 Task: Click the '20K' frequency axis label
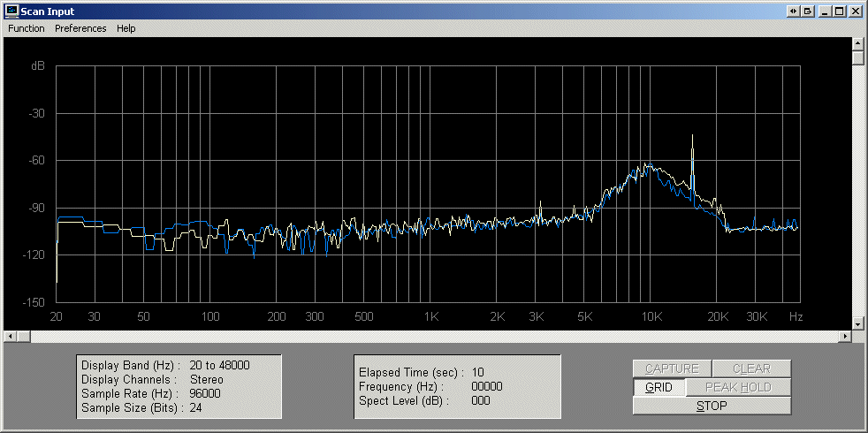[718, 316]
